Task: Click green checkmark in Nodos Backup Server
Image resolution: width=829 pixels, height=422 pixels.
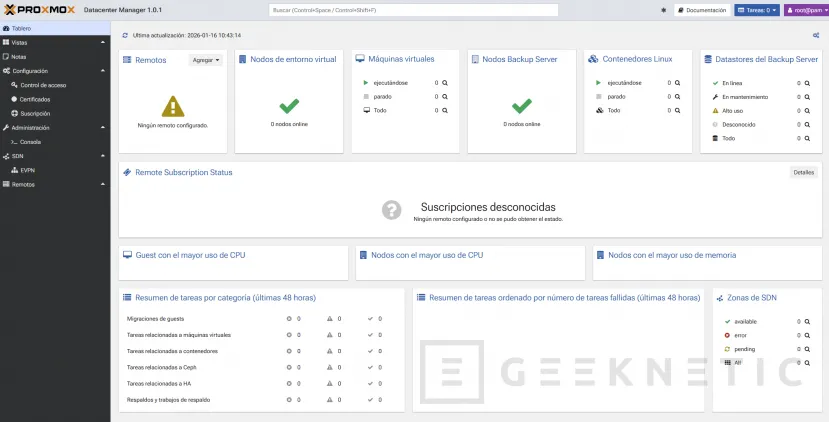Action: [522, 106]
